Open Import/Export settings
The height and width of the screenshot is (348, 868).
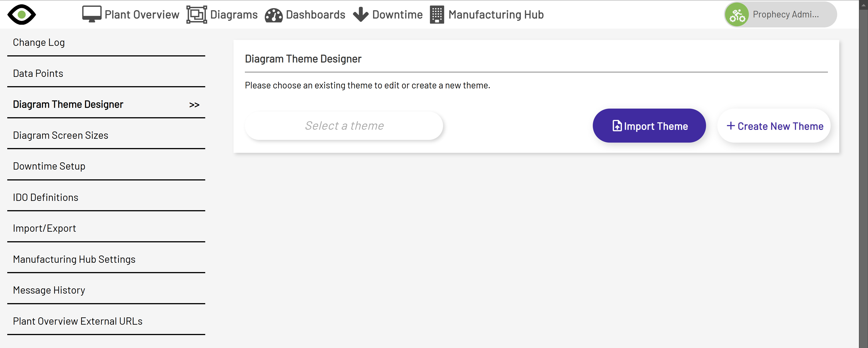click(44, 228)
